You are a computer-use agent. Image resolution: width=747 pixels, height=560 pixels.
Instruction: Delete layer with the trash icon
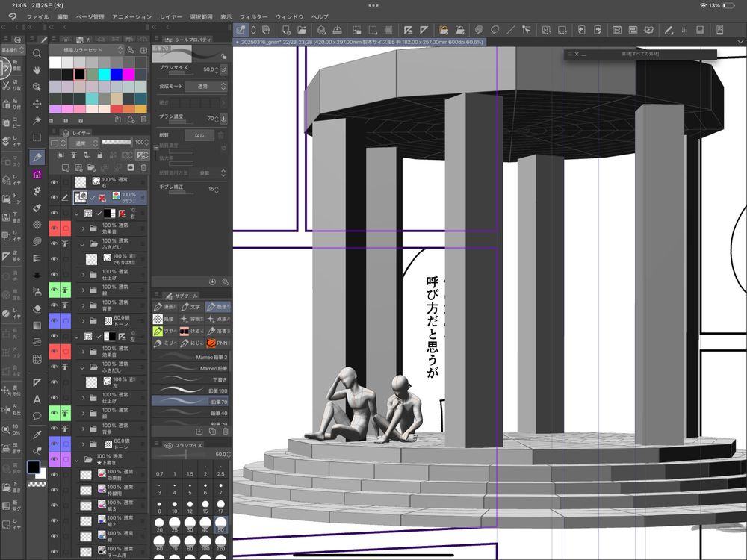(x=143, y=166)
